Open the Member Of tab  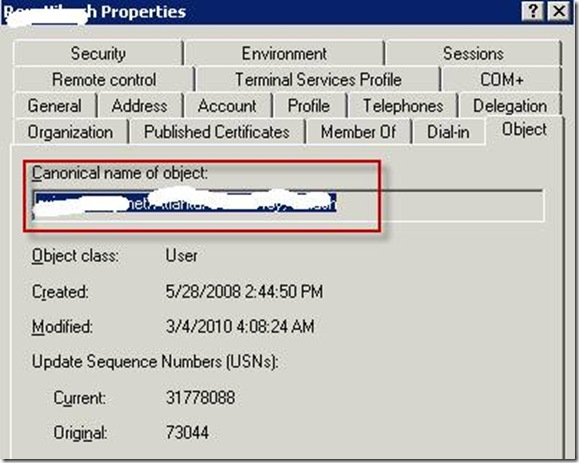coord(358,132)
